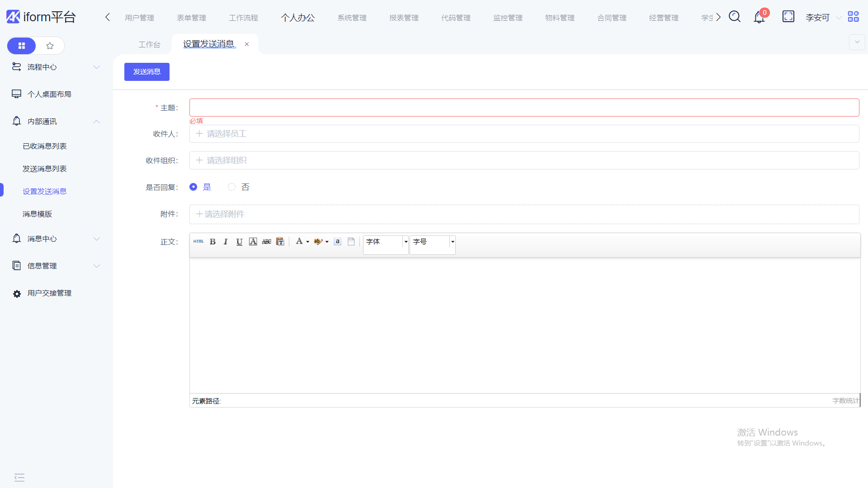Select 否 for 是否回复
The image size is (868, 488).
coord(232,187)
